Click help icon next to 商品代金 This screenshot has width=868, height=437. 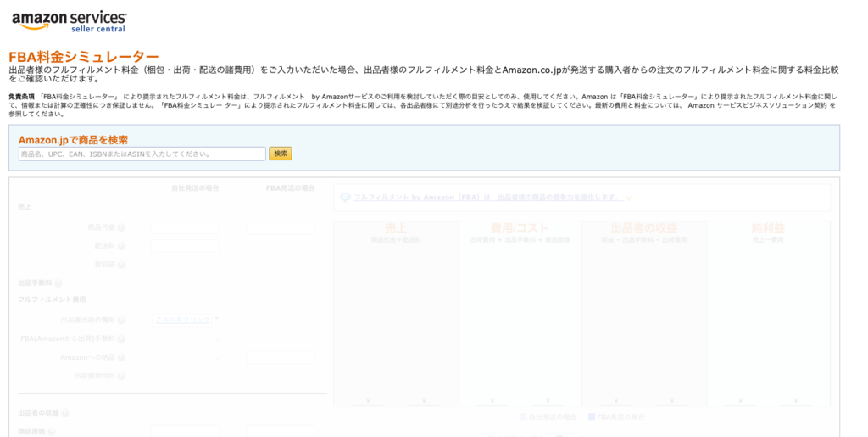pos(121,227)
